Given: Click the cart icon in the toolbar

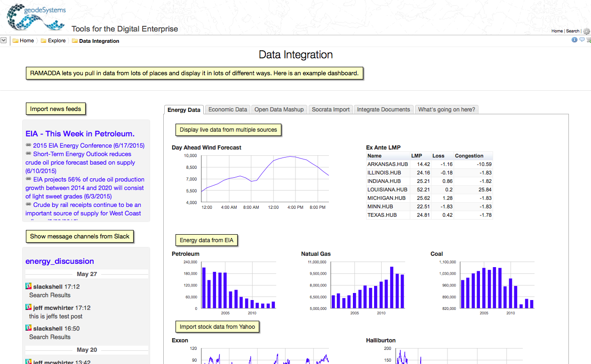Looking at the screenshot, I should (x=588, y=40).
